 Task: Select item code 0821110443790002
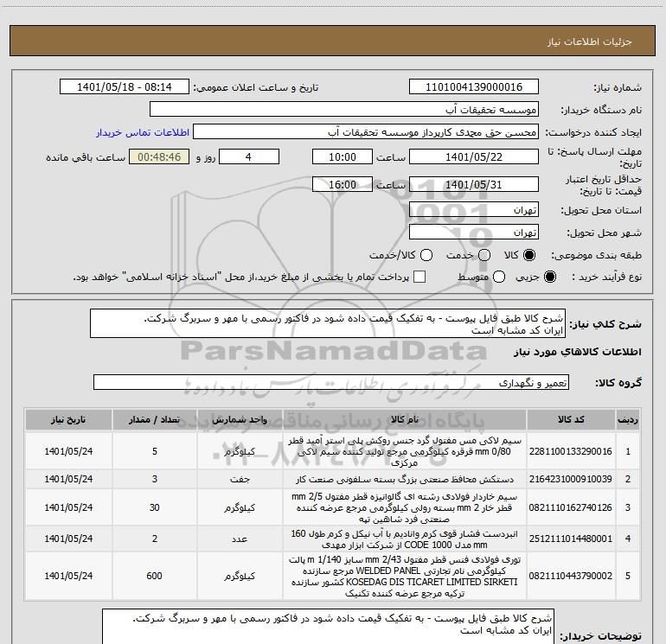571,576
